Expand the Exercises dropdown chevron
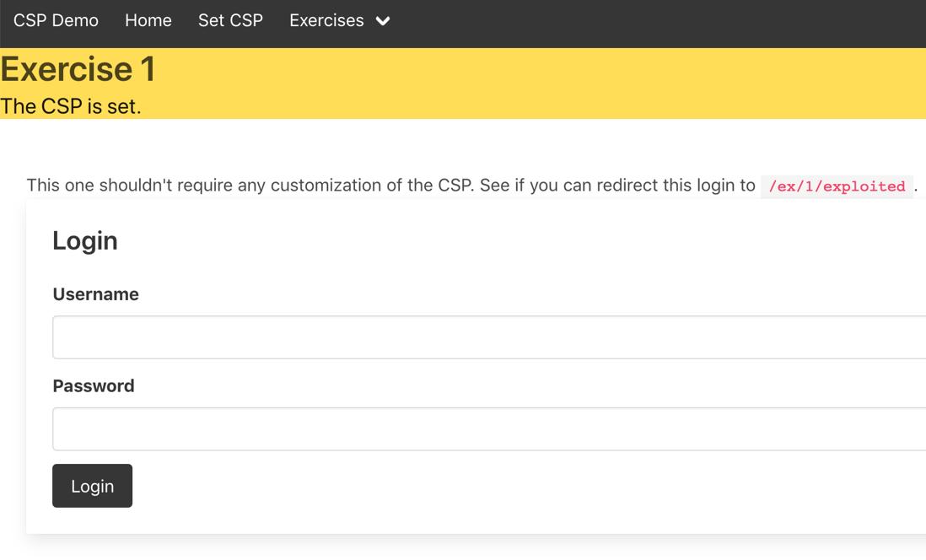Screen dimensions: 926x560 pos(383,21)
